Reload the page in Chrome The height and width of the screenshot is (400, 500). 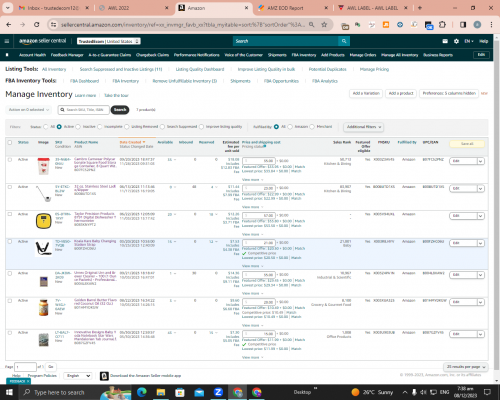click(37, 24)
